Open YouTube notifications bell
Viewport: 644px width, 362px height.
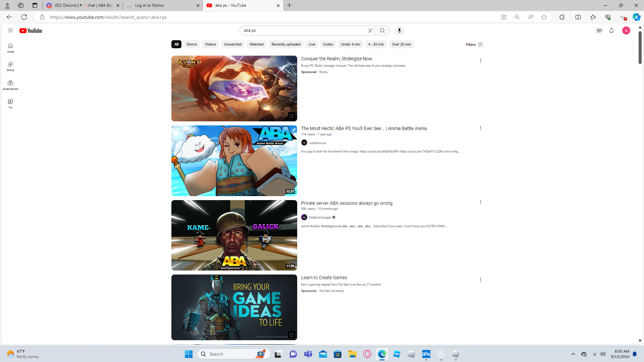(x=611, y=31)
